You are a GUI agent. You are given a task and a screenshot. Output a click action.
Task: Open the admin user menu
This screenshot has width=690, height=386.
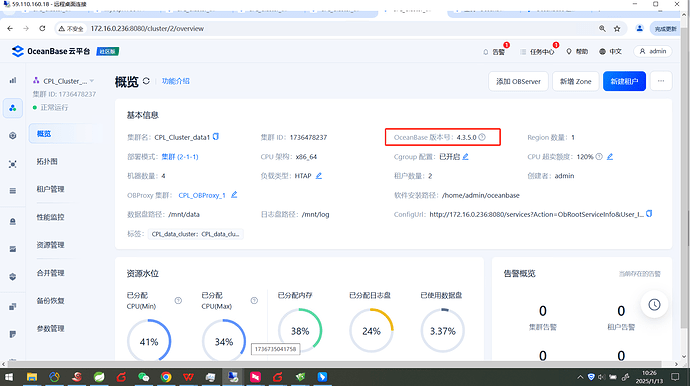pyautogui.click(x=653, y=51)
